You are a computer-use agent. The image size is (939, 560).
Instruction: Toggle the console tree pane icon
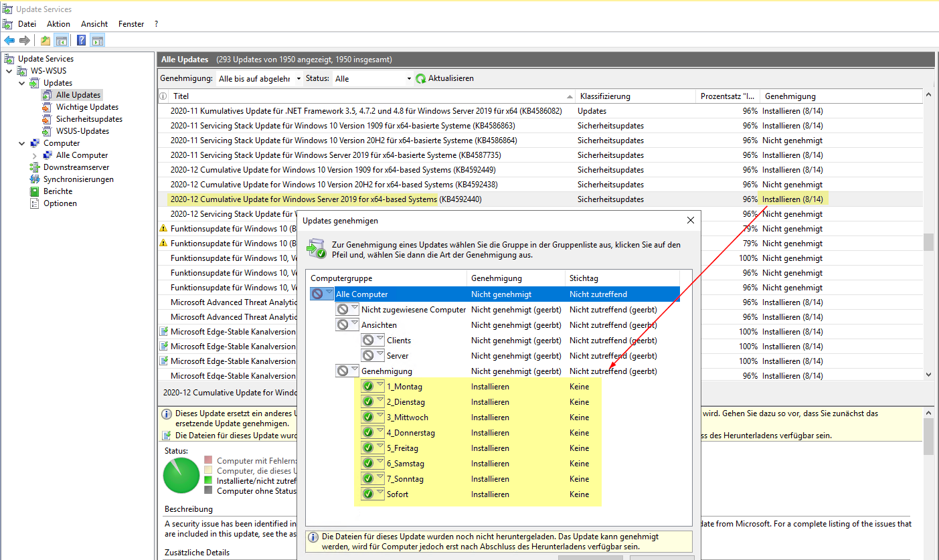62,41
